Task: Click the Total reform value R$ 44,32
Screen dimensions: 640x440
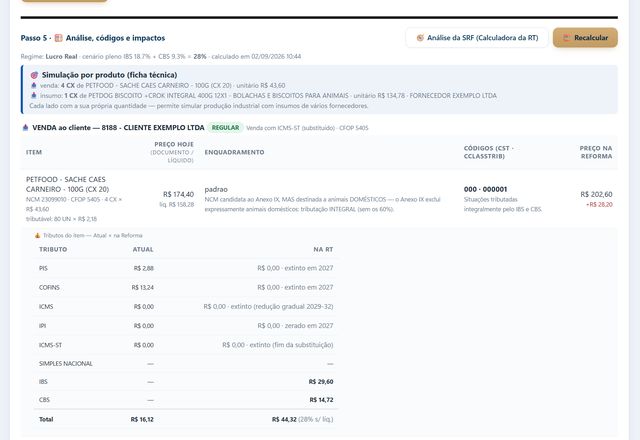Action: pyautogui.click(x=284, y=419)
